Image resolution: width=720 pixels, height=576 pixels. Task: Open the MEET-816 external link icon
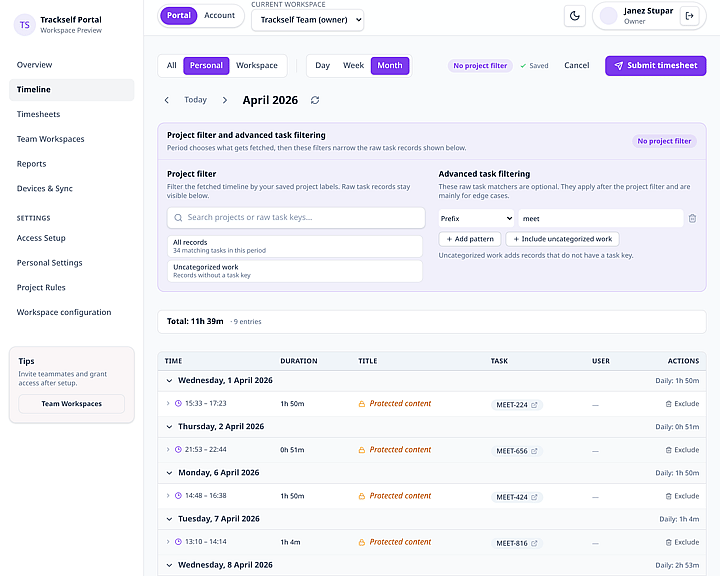(534, 543)
